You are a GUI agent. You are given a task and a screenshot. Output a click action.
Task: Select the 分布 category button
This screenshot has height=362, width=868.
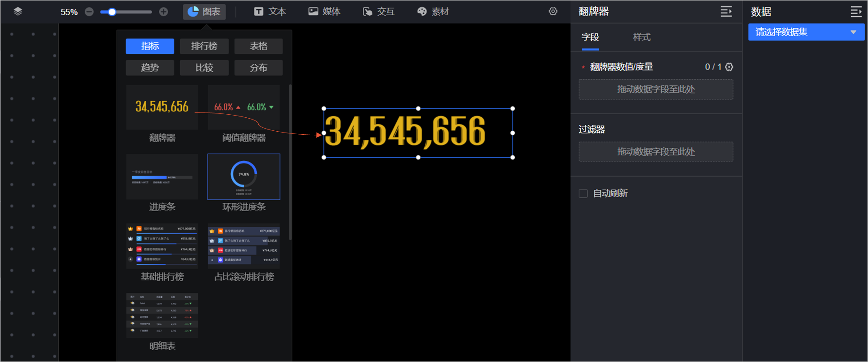click(258, 68)
